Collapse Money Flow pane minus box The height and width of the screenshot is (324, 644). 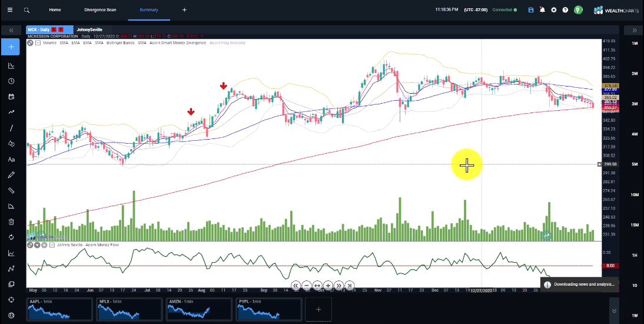click(52, 245)
